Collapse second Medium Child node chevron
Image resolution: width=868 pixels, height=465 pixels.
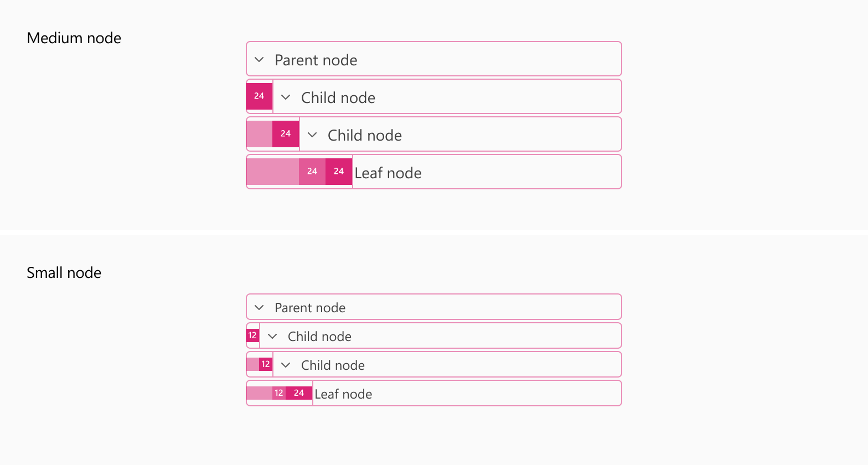(x=312, y=135)
